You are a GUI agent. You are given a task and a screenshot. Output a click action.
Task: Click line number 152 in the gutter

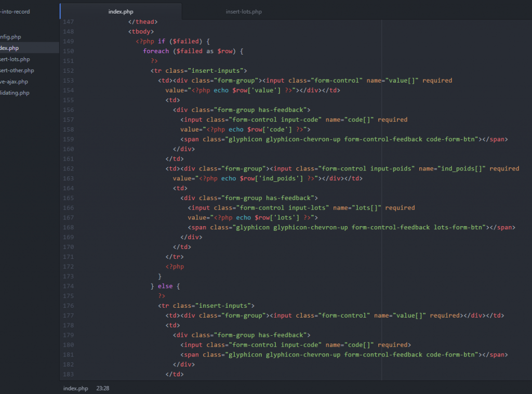pyautogui.click(x=68, y=70)
